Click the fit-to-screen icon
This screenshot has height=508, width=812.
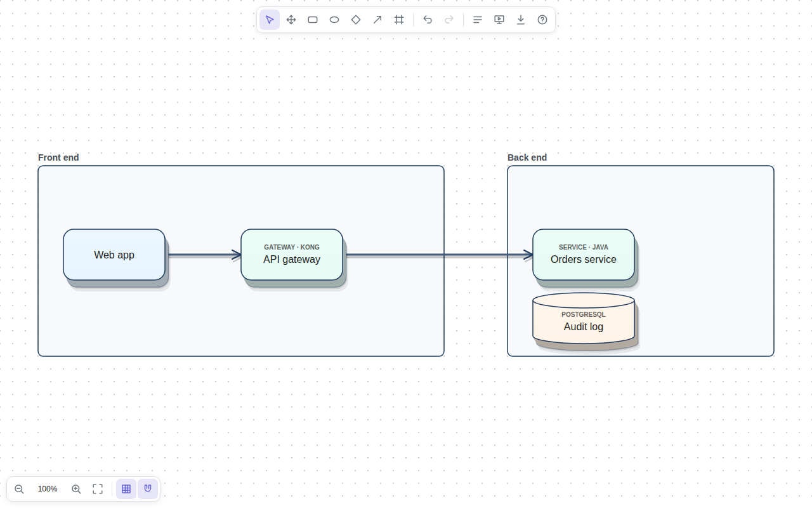click(x=98, y=489)
